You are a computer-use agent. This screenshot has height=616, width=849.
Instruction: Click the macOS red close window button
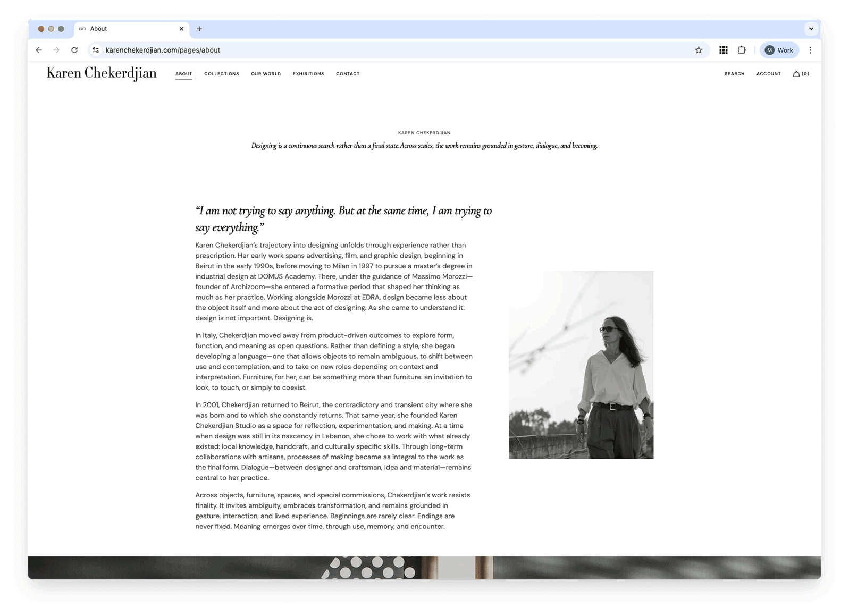point(41,29)
